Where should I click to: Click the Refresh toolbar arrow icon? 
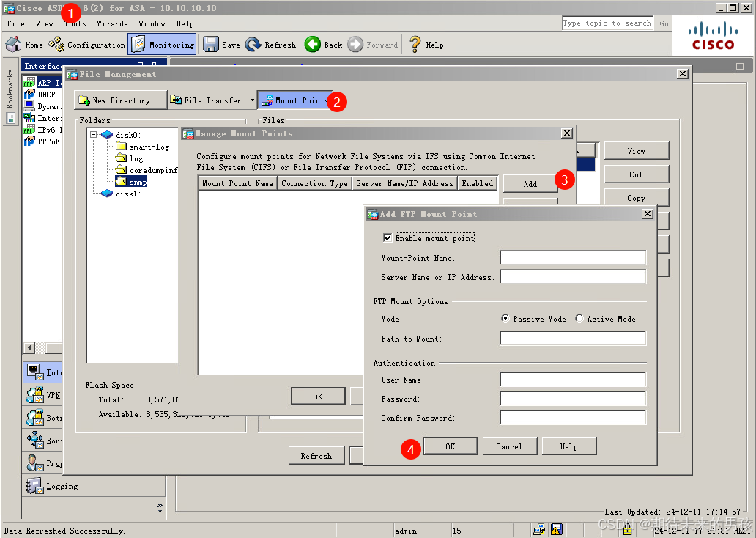253,45
